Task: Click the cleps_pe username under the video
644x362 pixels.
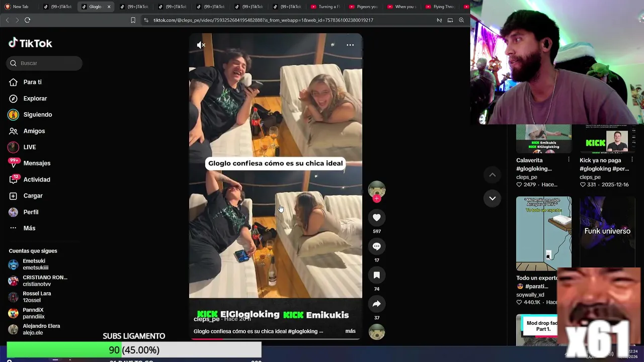Action: coord(206,319)
